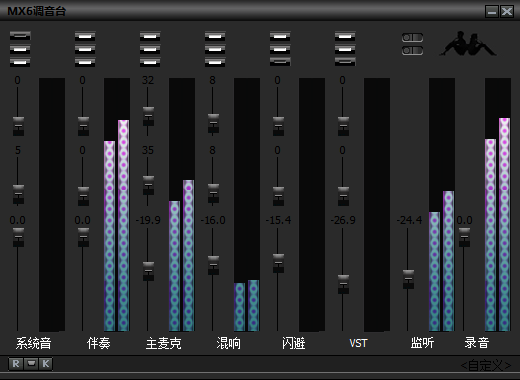
Task: Click 主麦克 top slider showing 32
Action: tap(148, 116)
